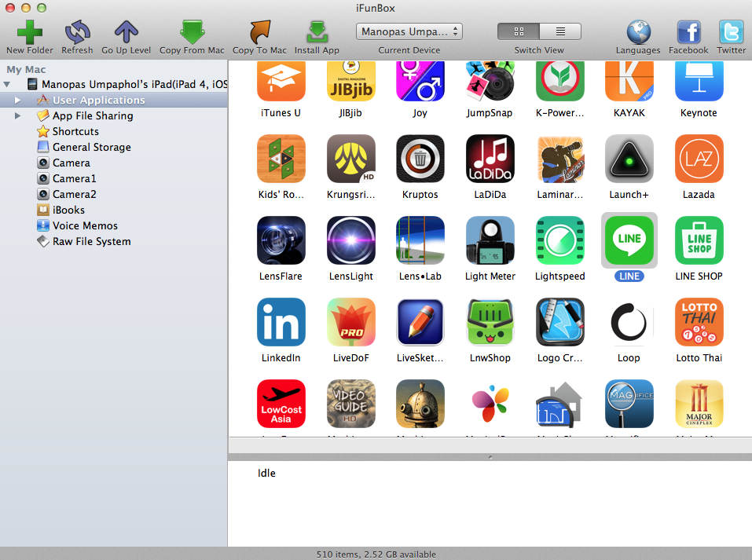Select the Keynote app icon
This screenshot has width=752, height=560.
[699, 81]
